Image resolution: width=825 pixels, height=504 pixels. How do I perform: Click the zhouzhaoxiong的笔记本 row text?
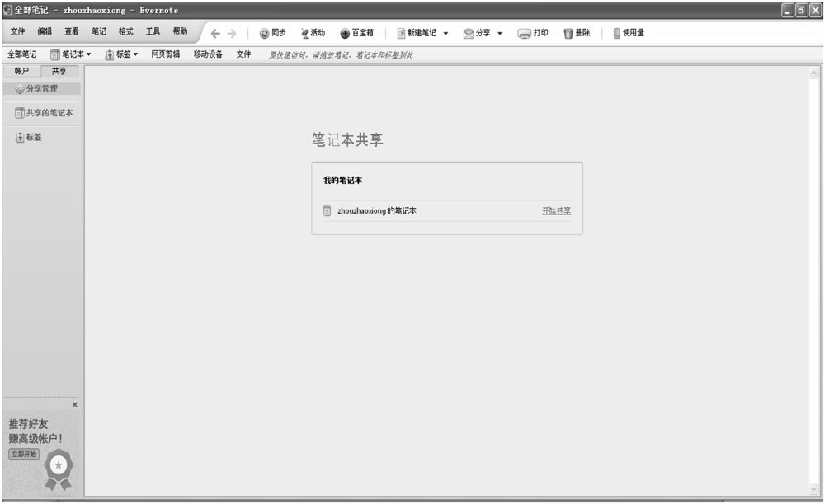coord(377,210)
